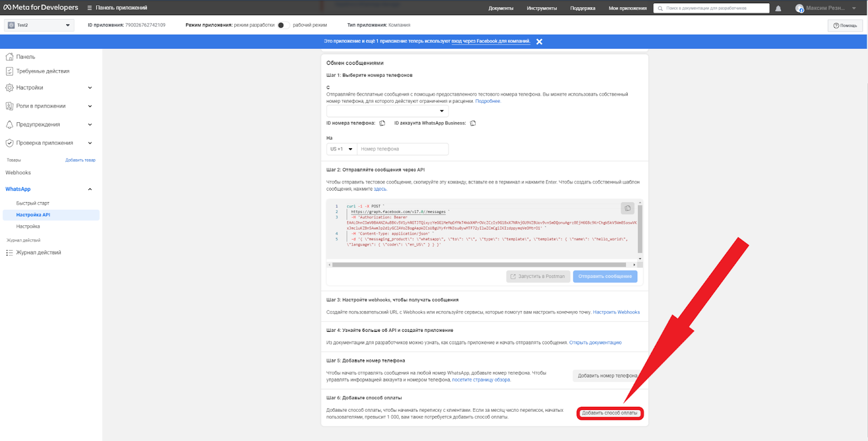Expand the Роли в приложении chevron
This screenshot has height=441, width=868.
point(90,106)
